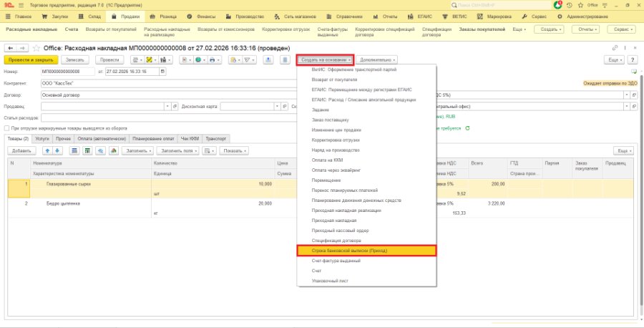Click the yellow checkmark envelope toolbar icon
Viewport: 644px width, 328px height.
click(x=151, y=60)
